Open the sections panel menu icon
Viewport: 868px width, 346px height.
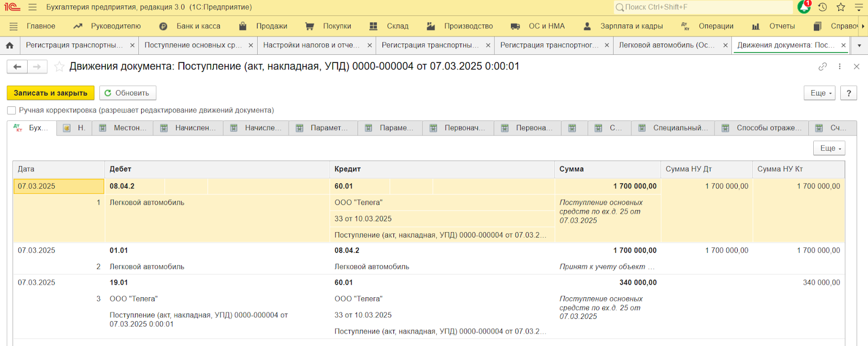[x=14, y=26]
